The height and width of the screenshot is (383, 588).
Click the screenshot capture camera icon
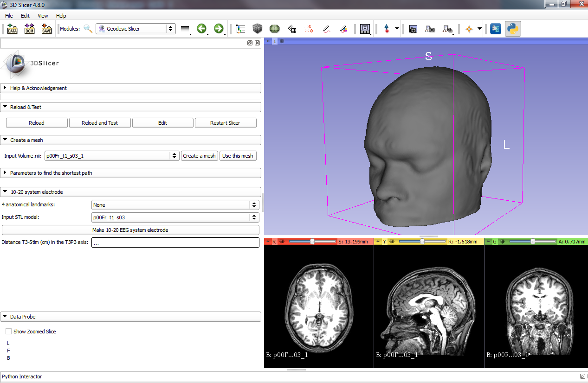click(413, 29)
